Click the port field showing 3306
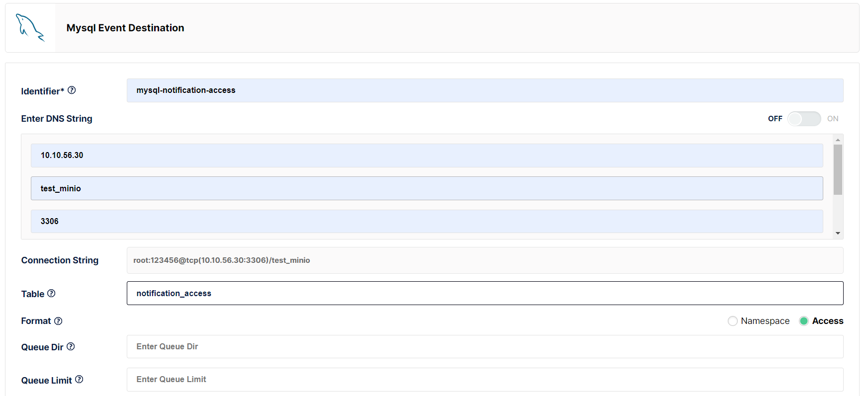 (427, 221)
